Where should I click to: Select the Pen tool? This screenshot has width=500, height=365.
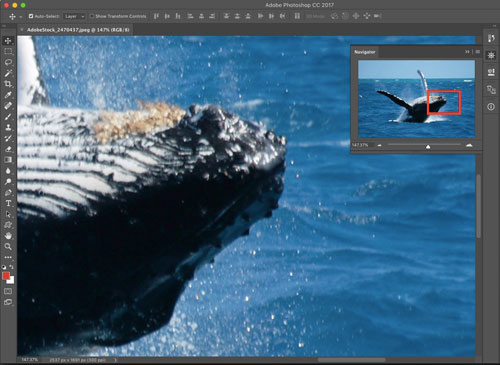[x=8, y=192]
